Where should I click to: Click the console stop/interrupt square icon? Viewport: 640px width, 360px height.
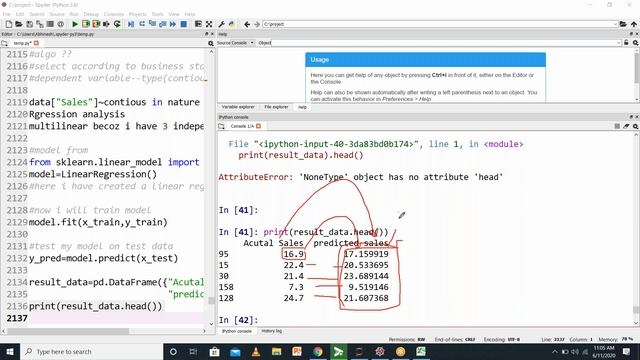[617, 126]
